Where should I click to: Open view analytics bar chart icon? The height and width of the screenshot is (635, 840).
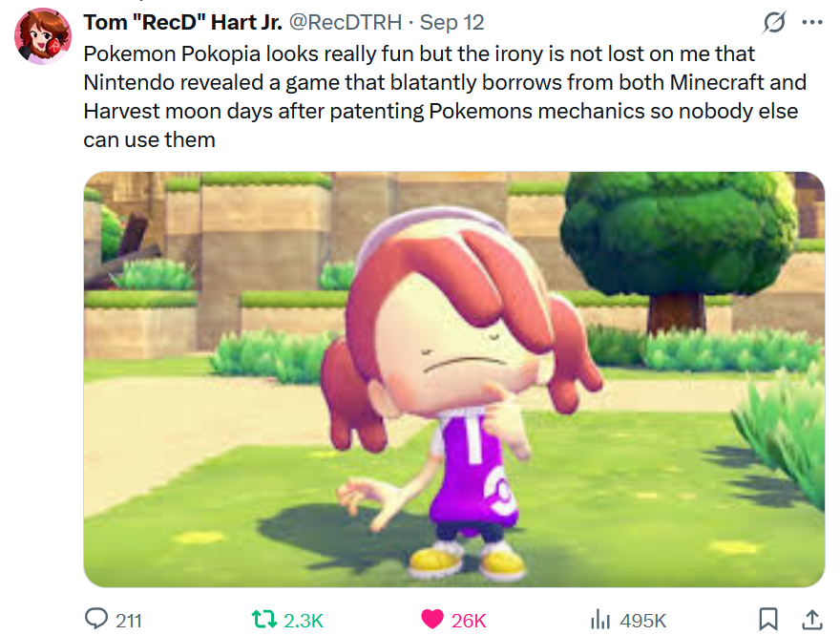(600, 620)
